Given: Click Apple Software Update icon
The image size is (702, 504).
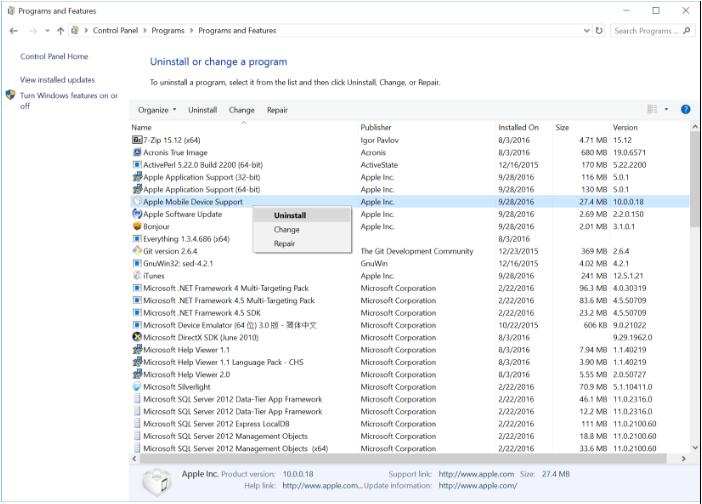Looking at the screenshot, I should (x=137, y=214).
